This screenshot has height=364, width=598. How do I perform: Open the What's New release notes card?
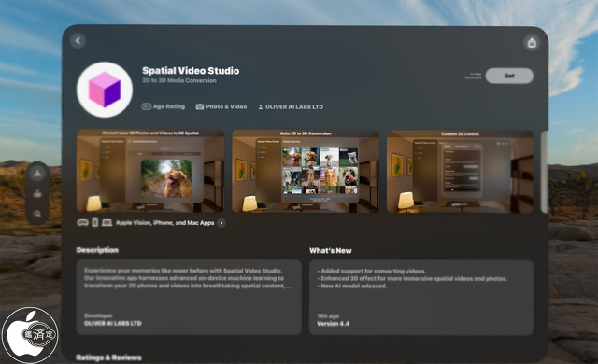pyautogui.click(x=421, y=298)
